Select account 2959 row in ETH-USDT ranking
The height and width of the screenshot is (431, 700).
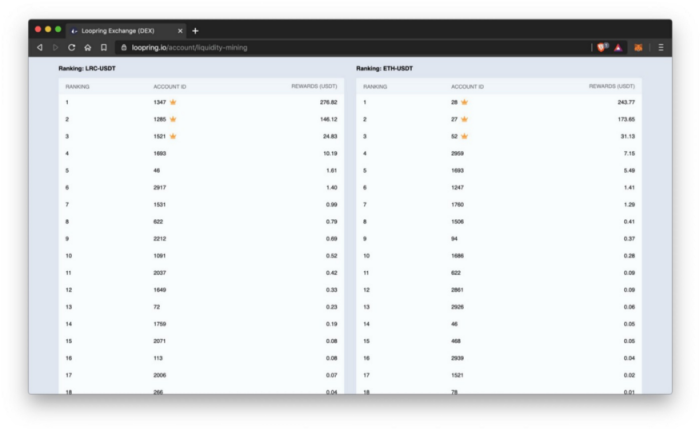pos(499,153)
